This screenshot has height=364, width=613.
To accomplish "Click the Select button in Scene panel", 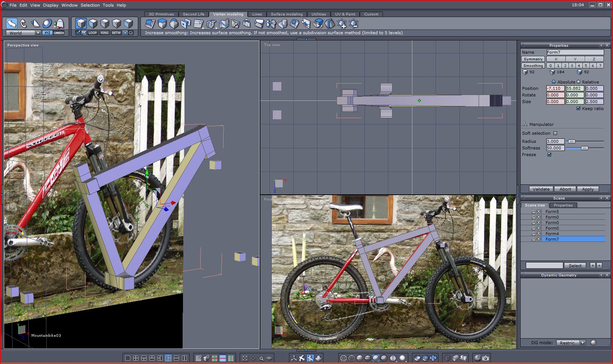I will pyautogui.click(x=575, y=265).
